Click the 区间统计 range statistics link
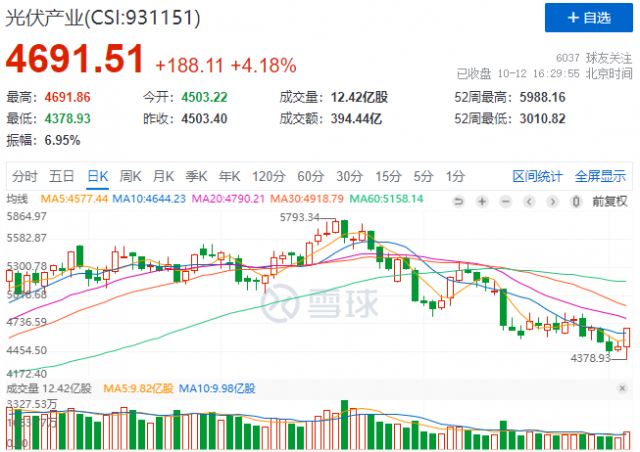 (x=537, y=176)
